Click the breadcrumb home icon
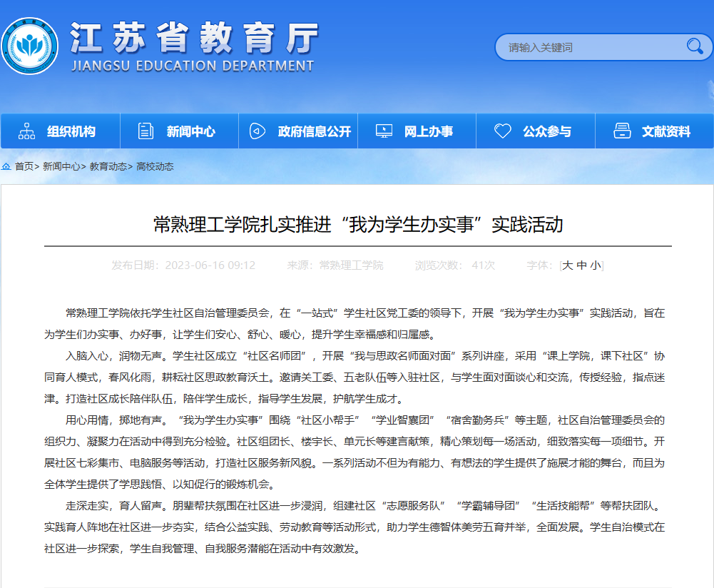Viewport: 714px width, 588px height. tap(6, 167)
